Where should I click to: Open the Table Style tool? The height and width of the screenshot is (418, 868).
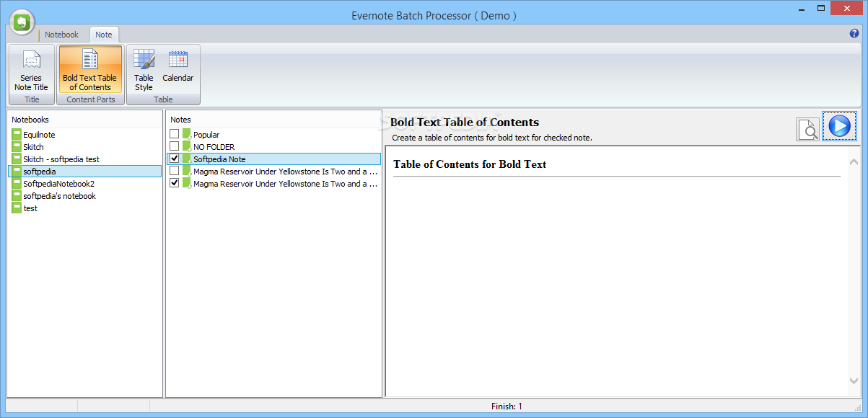[144, 70]
